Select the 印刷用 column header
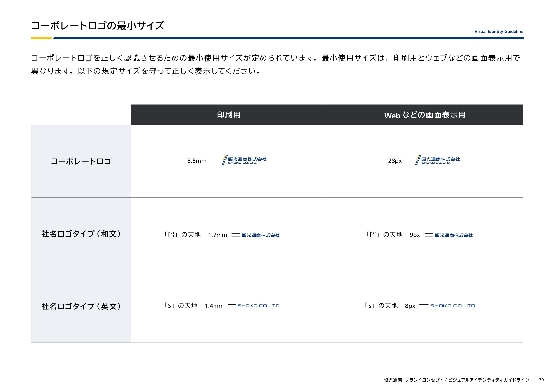555x392 pixels. coord(228,115)
